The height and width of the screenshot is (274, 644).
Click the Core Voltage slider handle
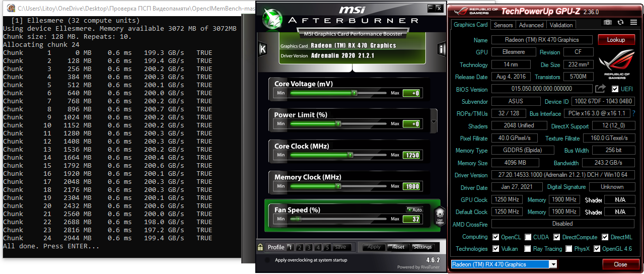click(x=354, y=93)
